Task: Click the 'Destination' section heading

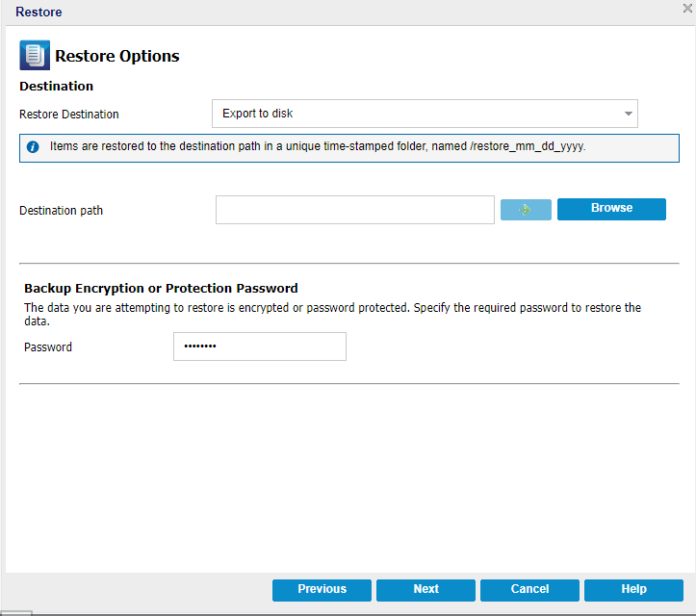Action: [57, 86]
